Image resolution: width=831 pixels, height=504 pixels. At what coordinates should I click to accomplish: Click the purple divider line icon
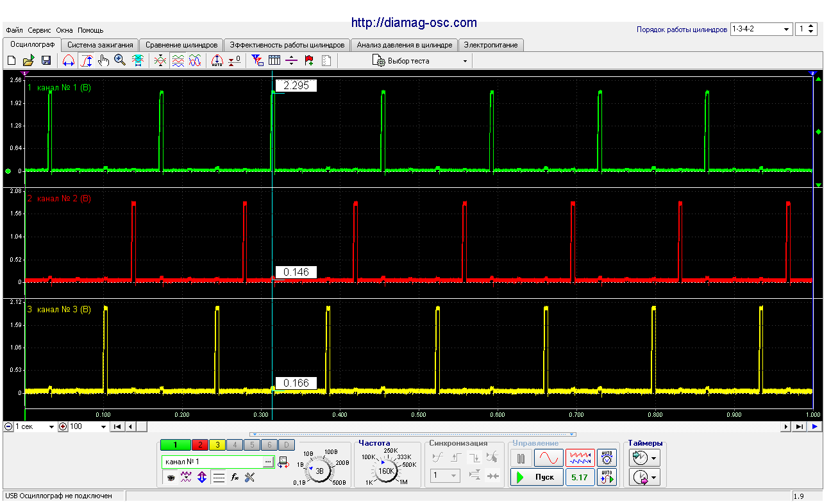tap(292, 60)
